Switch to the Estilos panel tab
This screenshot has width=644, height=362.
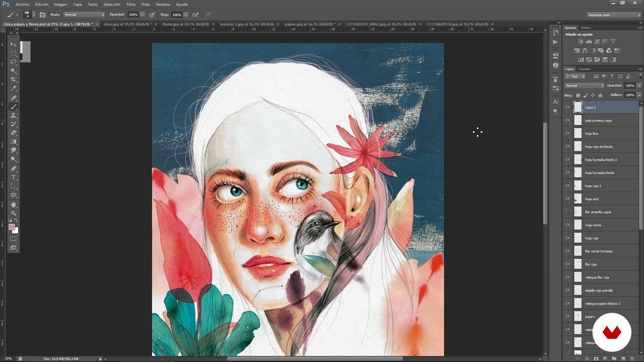[x=586, y=28]
